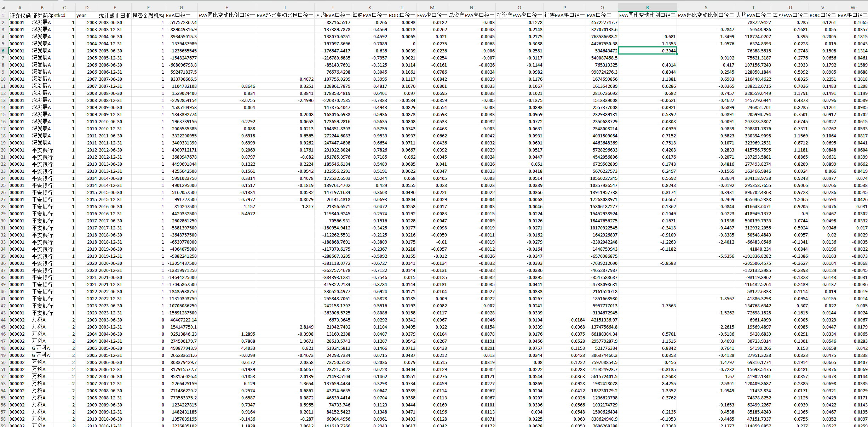
Task: Select the 统计截止日期 header cell
Action: [114, 15]
